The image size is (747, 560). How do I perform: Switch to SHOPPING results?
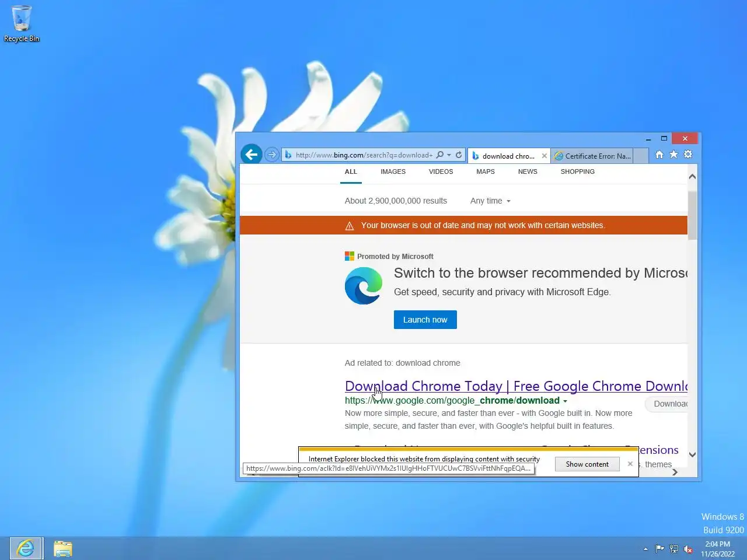[578, 171]
